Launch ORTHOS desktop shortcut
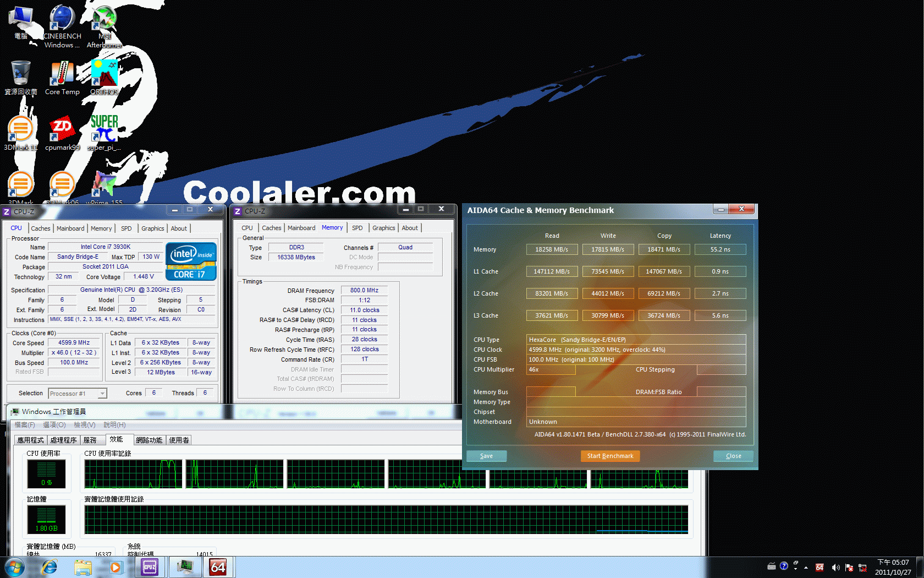Image resolution: width=924 pixels, height=578 pixels. pos(105,78)
